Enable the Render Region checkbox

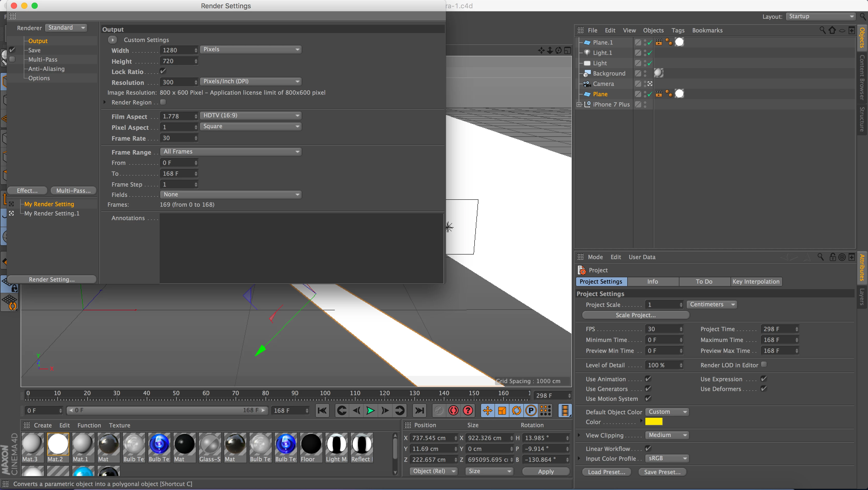point(163,102)
